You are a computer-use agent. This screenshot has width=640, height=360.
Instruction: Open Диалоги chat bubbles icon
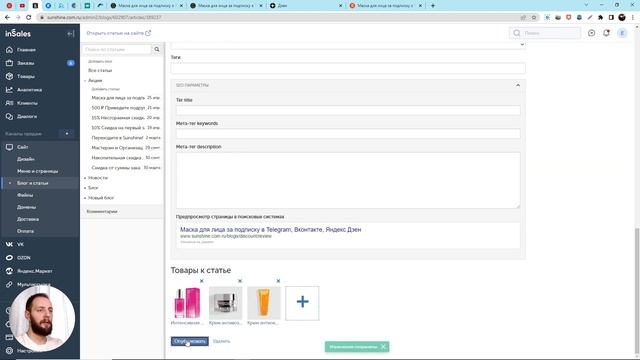click(9, 116)
